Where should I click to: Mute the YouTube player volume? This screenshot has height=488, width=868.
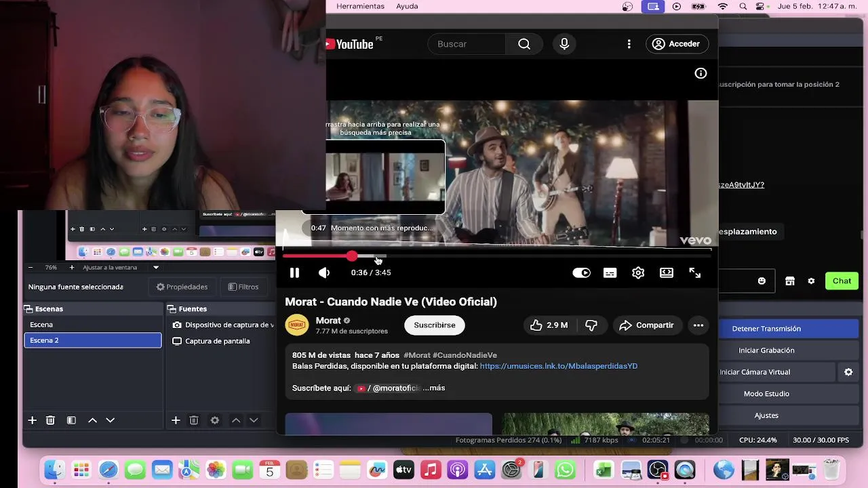[324, 272]
